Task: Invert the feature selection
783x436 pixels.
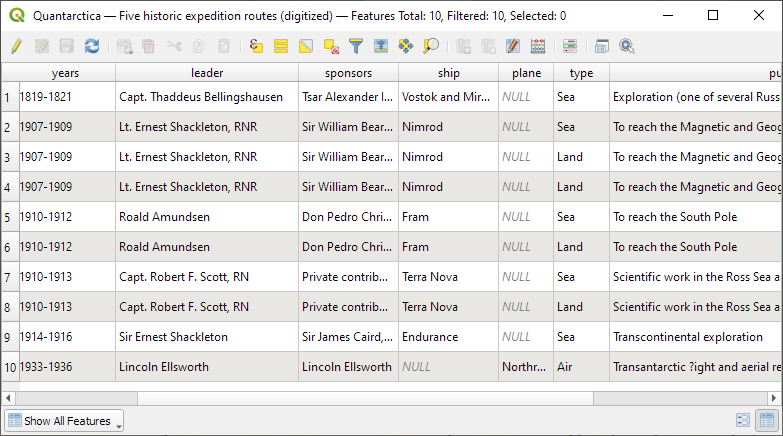Action: coord(306,46)
